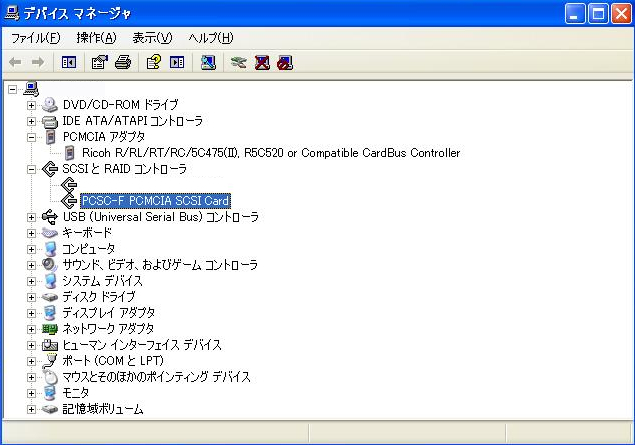Image resolution: width=635 pixels, height=445 pixels.
Task: Select システム デバイス label
Action: point(102,281)
